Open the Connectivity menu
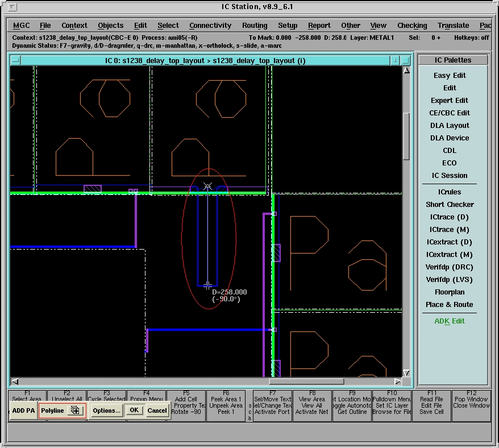This screenshot has height=448, width=499. point(210,26)
